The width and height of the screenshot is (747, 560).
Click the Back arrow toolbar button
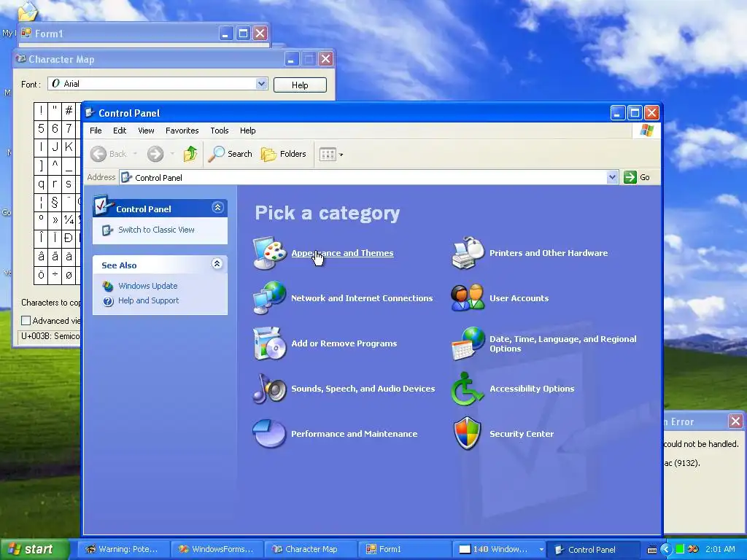[108, 154]
